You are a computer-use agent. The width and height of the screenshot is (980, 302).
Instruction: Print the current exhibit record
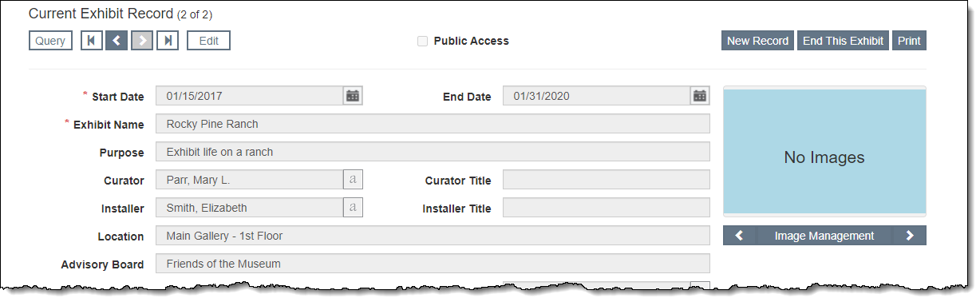pos(909,41)
